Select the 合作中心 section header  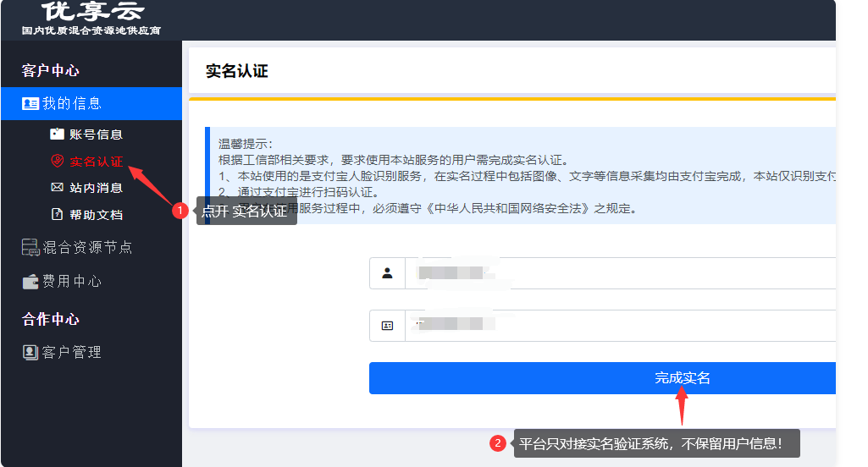[51, 320]
